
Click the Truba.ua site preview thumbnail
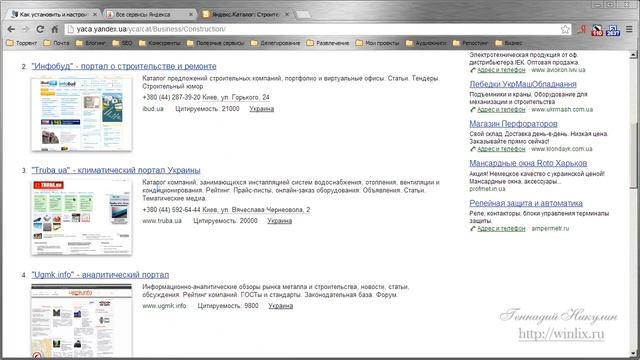[82, 218]
